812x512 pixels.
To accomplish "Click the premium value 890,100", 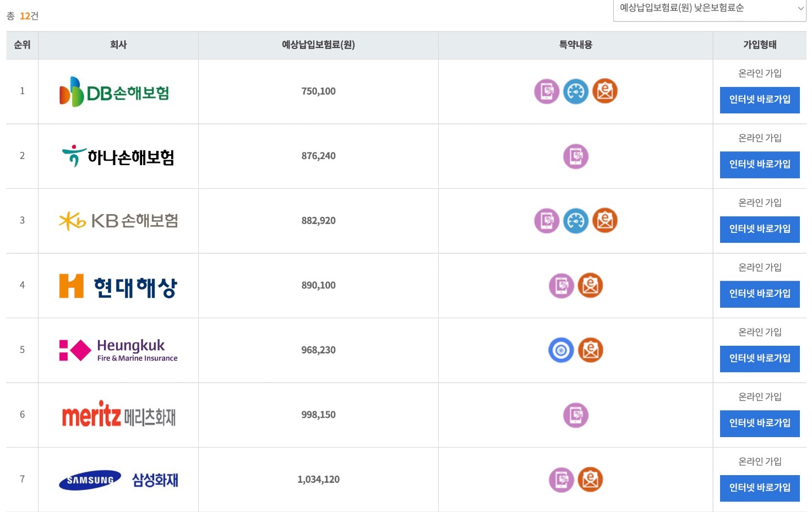I will click(x=318, y=286).
